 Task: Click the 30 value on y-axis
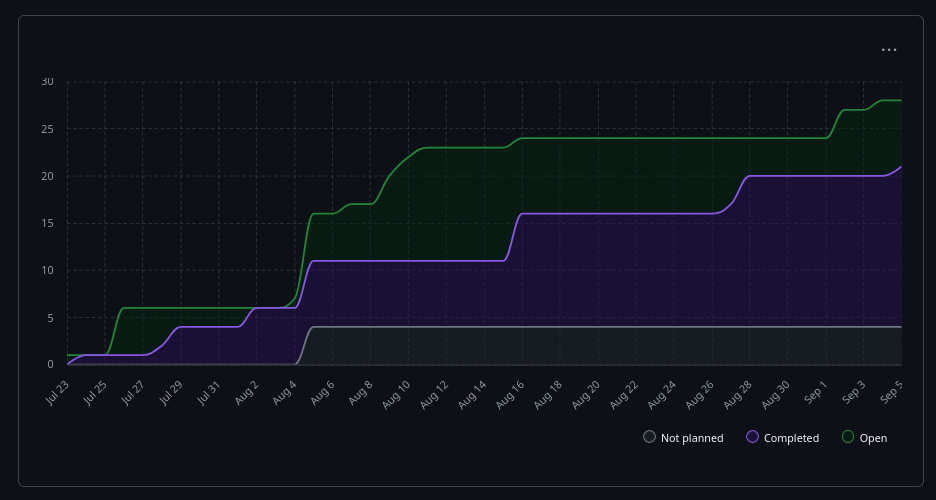(x=47, y=82)
